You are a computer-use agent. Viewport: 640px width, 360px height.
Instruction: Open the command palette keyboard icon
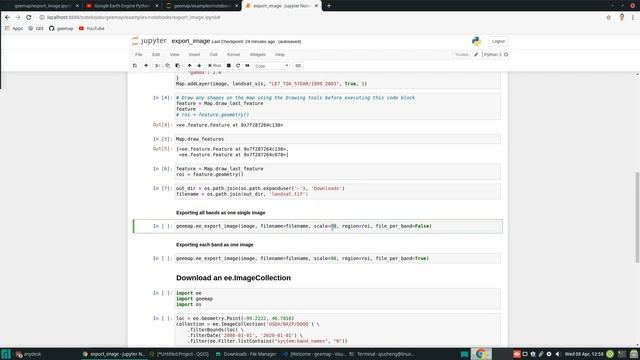[298, 66]
